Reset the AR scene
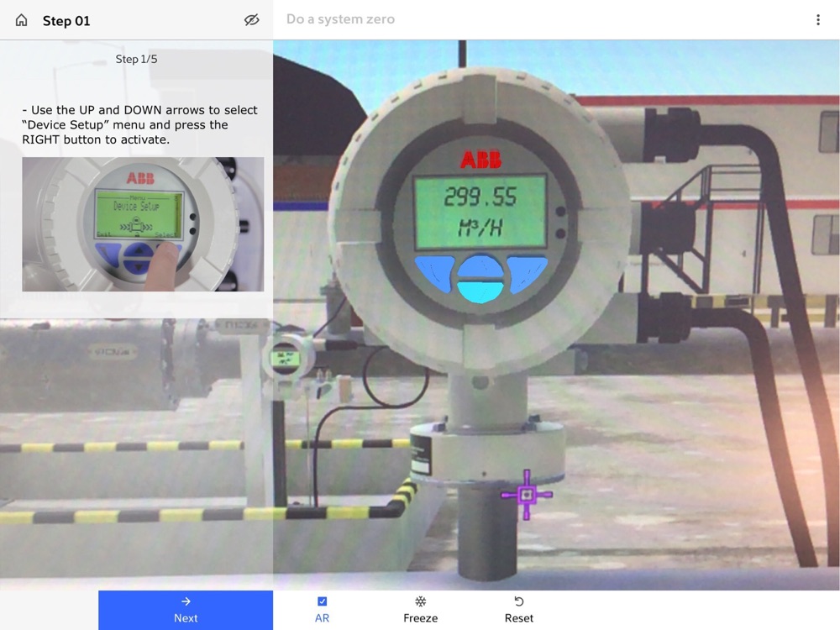This screenshot has width=840, height=630. pos(518,610)
